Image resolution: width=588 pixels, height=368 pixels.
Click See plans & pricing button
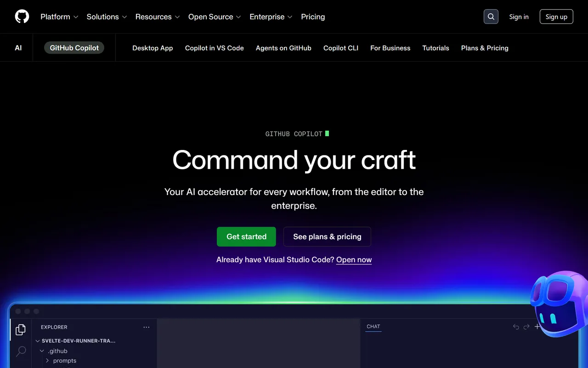click(x=327, y=236)
